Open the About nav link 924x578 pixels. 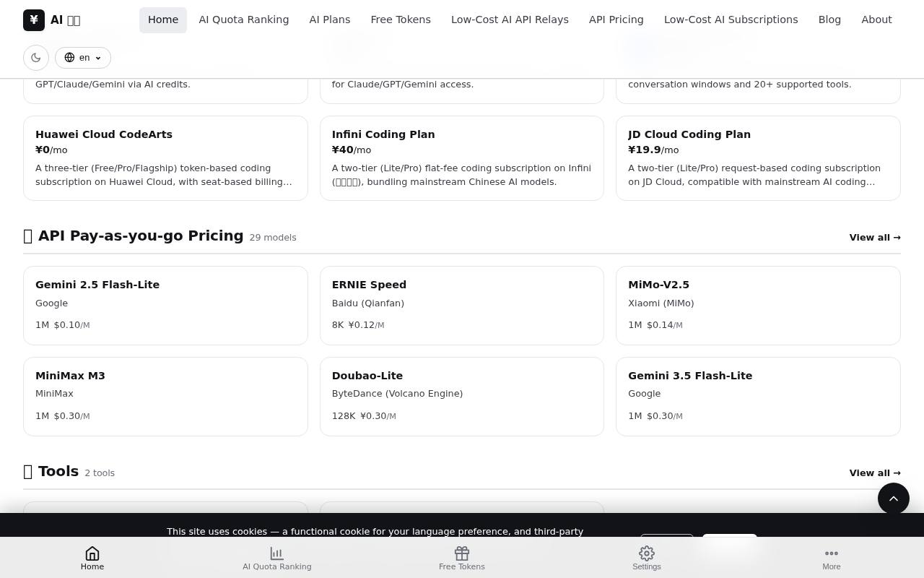(x=876, y=20)
